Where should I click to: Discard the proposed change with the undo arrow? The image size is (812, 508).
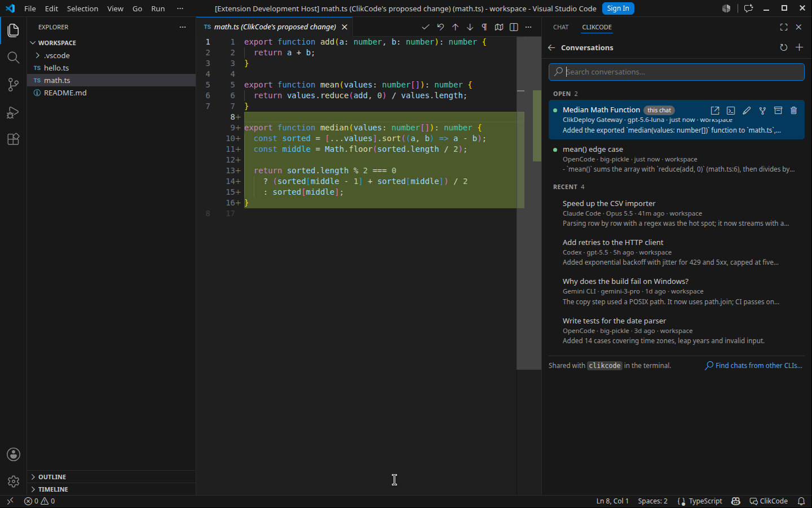(440, 27)
